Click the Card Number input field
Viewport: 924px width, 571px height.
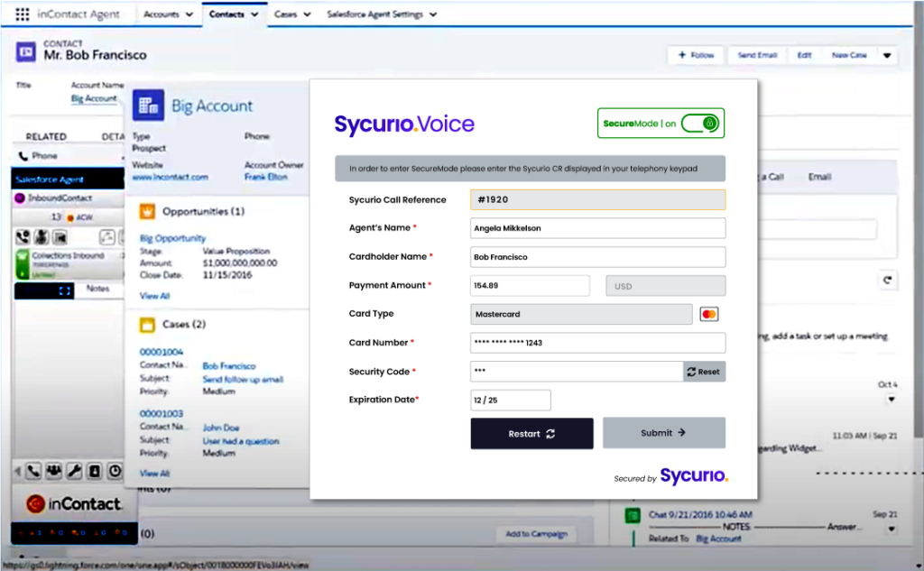pyautogui.click(x=598, y=343)
